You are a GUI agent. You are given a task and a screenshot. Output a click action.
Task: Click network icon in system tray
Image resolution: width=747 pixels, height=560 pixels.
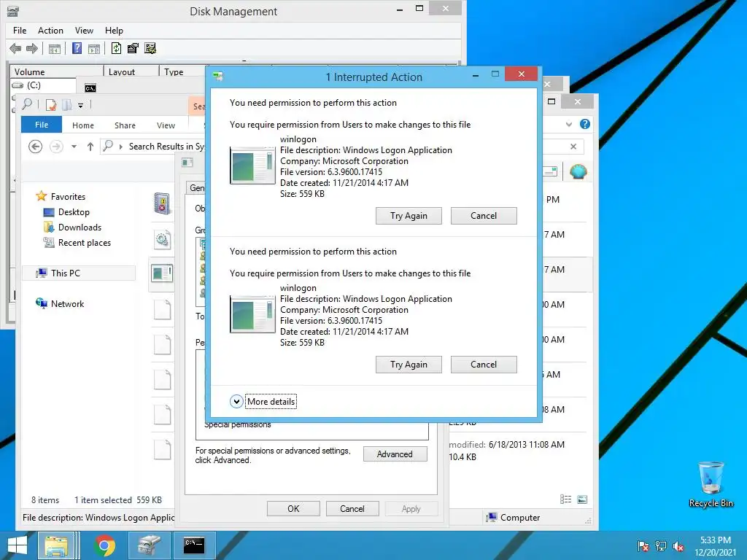[x=661, y=546]
